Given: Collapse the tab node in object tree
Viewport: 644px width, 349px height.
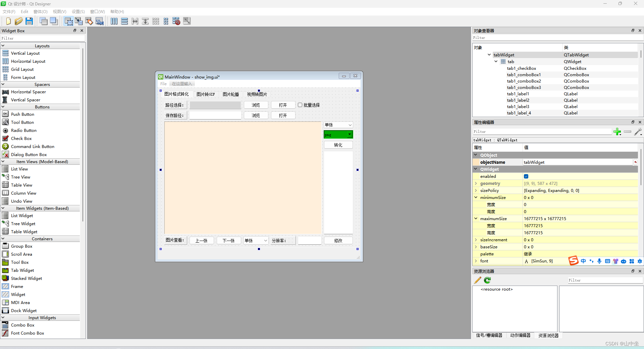Looking at the screenshot, I should (x=496, y=61).
